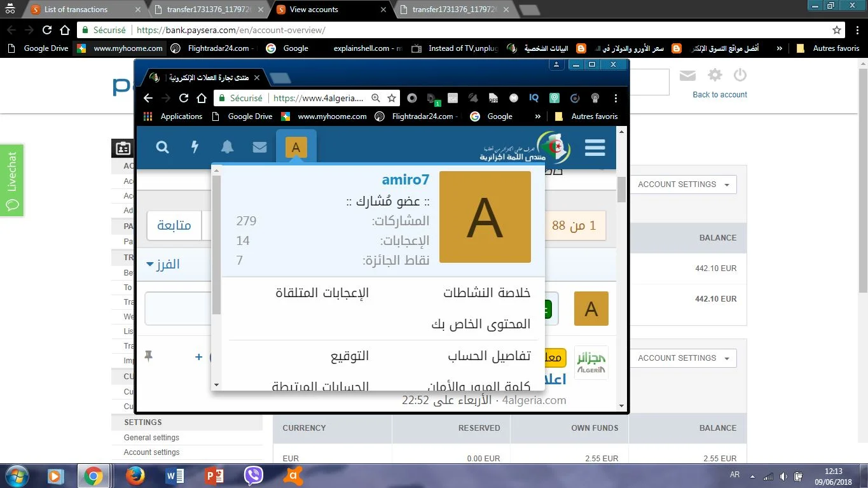The height and width of the screenshot is (488, 868).
Task: Open the الفرز sort dropdown
Action: (163, 264)
